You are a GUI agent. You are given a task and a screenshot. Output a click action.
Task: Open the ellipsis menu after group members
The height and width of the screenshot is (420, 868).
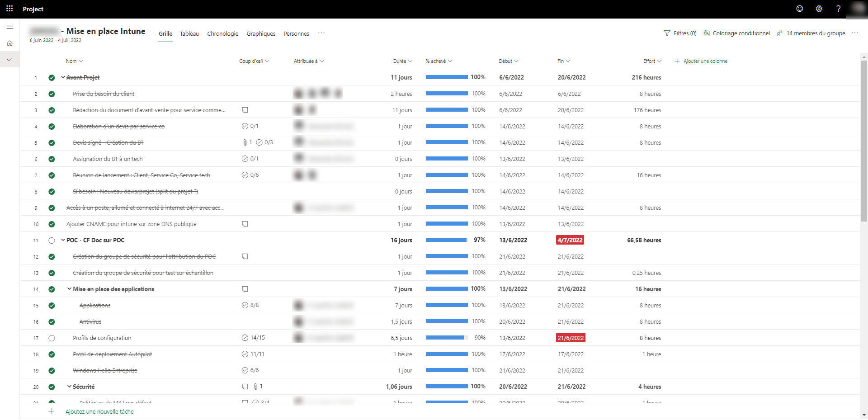click(855, 33)
